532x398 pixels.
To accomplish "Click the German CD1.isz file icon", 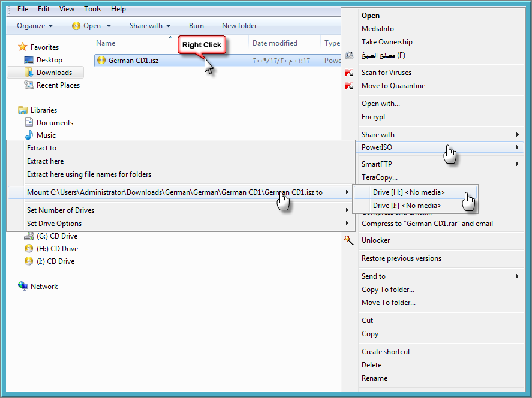I will click(101, 61).
